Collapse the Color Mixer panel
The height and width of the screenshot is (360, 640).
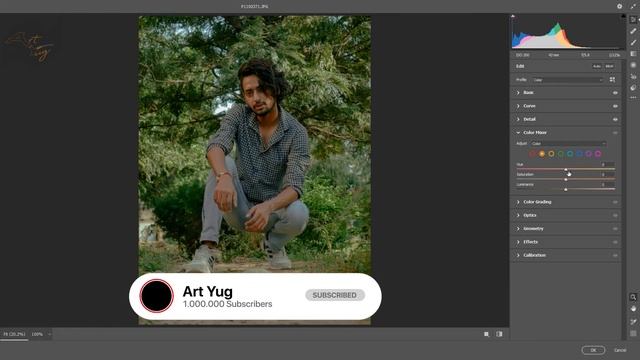click(x=518, y=133)
